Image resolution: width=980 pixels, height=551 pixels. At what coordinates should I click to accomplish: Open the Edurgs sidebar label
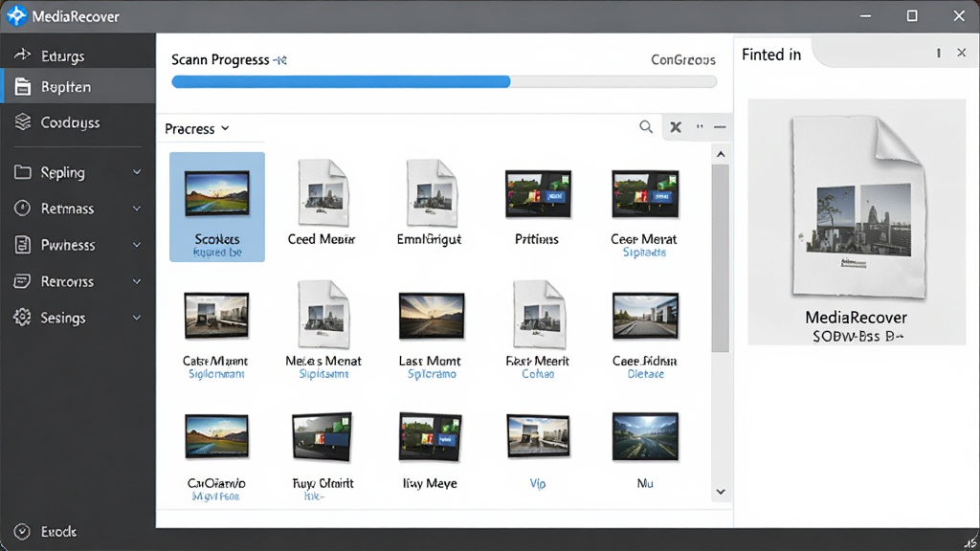(62, 55)
